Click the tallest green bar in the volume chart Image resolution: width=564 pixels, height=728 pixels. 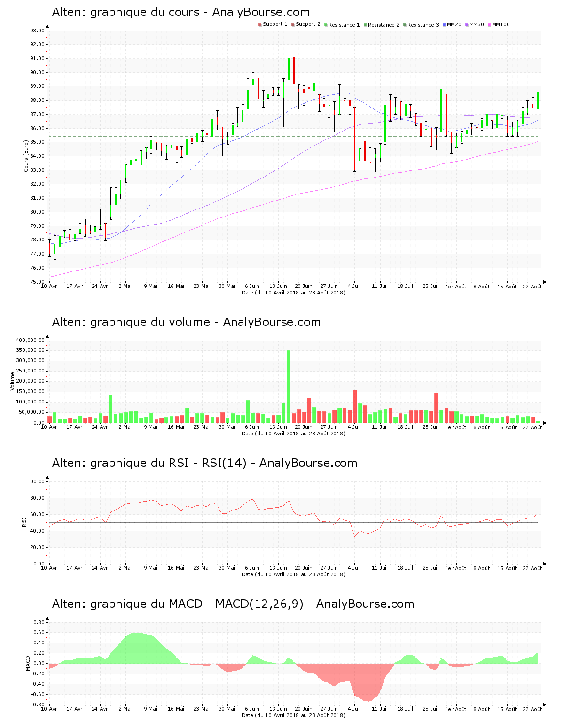[x=289, y=387]
